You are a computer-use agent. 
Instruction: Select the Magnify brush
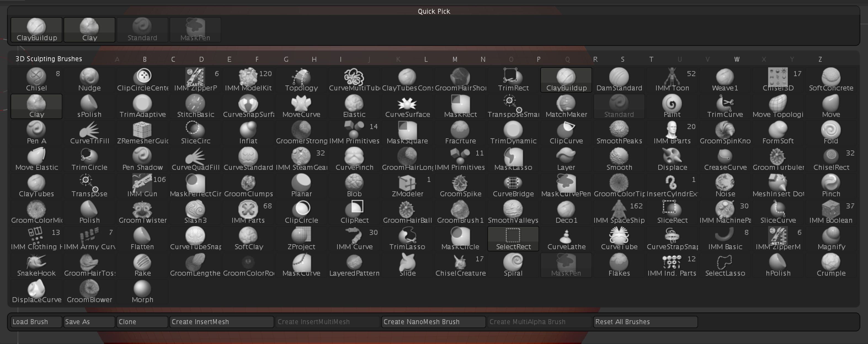[831, 239]
